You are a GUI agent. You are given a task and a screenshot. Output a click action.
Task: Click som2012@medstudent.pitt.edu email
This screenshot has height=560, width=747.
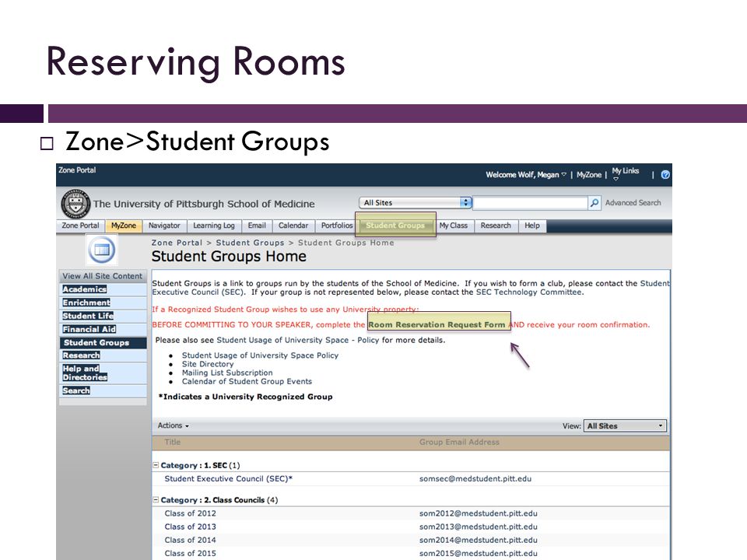click(x=479, y=513)
